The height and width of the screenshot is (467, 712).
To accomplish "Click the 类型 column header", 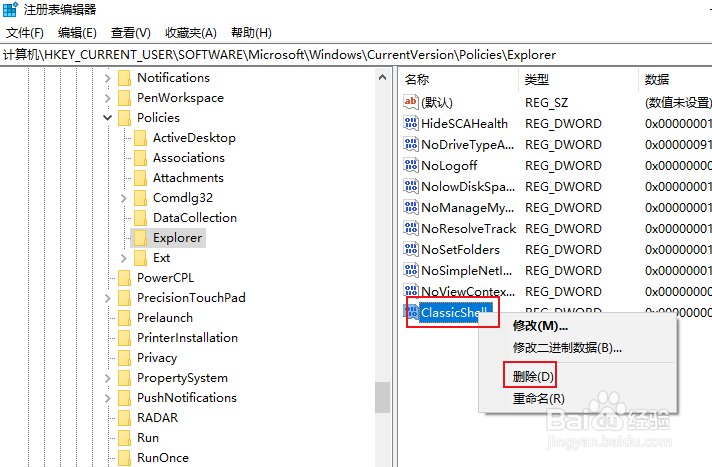I will tap(578, 79).
